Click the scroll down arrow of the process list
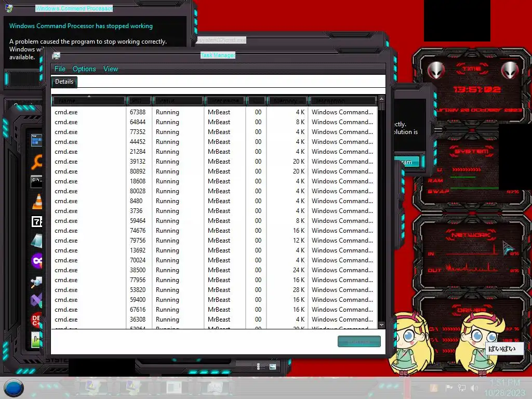Viewport: 532px width, 399px height. [x=381, y=325]
